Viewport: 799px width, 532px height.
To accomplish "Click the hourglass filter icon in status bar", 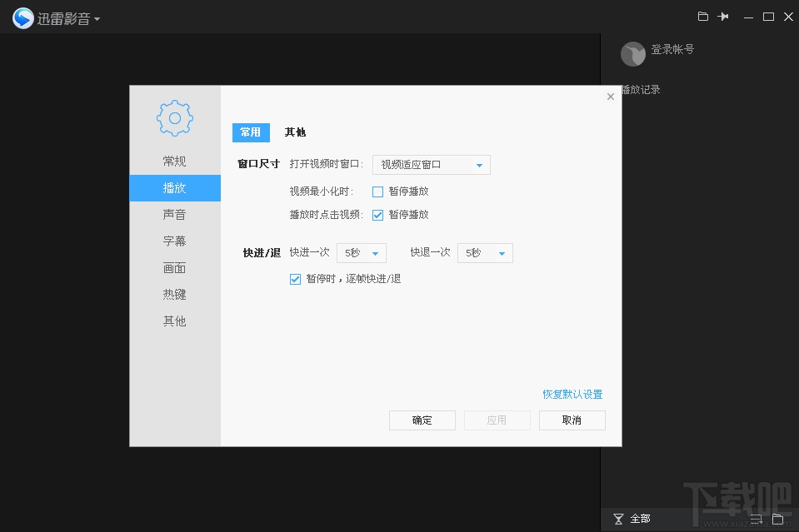I will [617, 518].
